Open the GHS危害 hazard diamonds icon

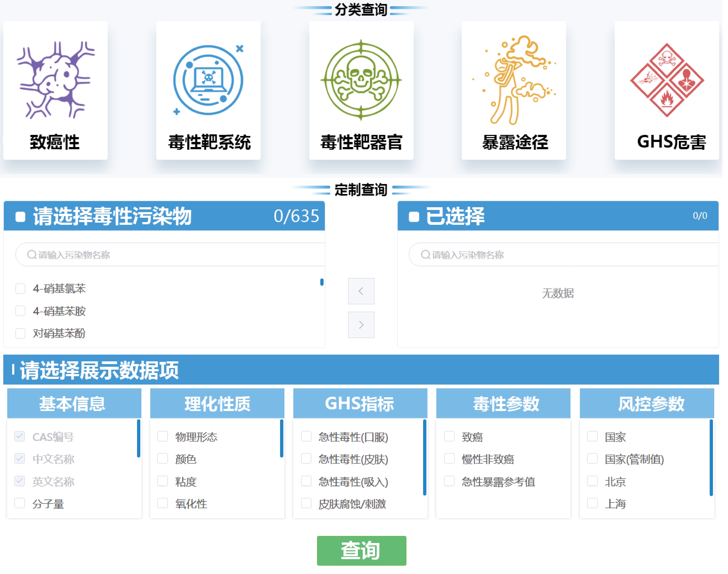667,80
